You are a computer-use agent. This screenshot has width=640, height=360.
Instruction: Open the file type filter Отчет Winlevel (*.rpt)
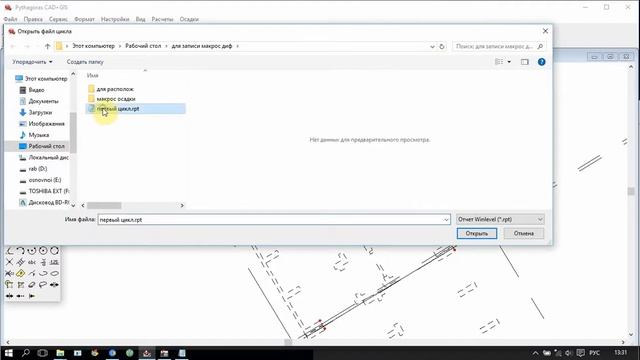click(x=500, y=220)
